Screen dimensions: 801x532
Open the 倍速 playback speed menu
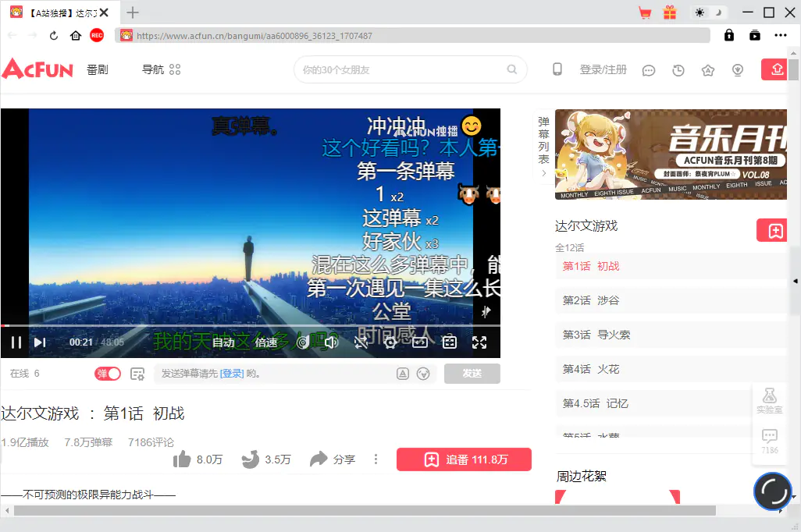(x=265, y=342)
